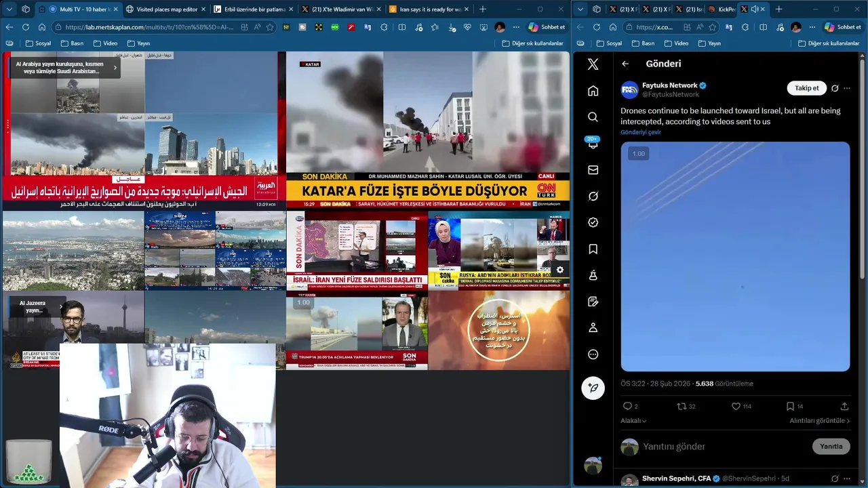Open tab actions chevron in right browser

(580, 9)
